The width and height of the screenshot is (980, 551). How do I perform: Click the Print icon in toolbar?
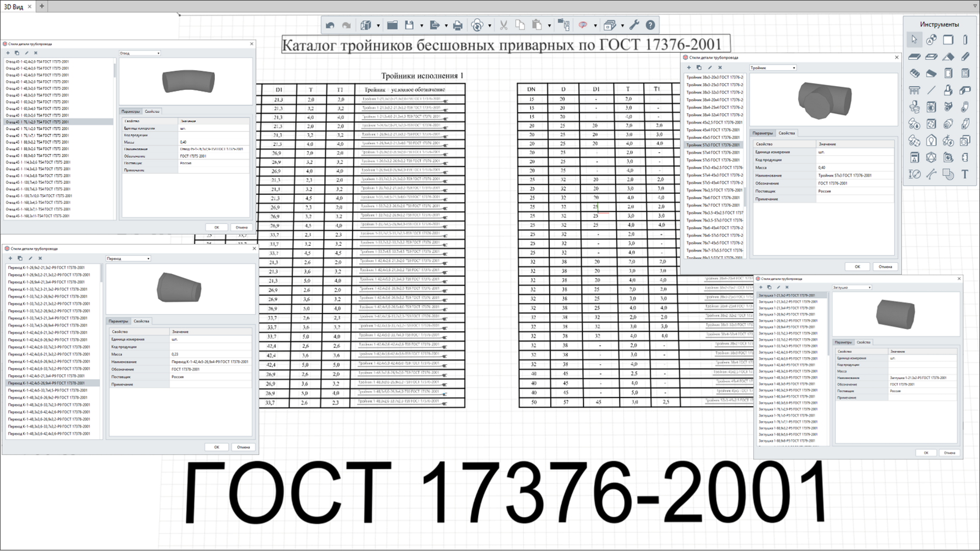click(458, 25)
